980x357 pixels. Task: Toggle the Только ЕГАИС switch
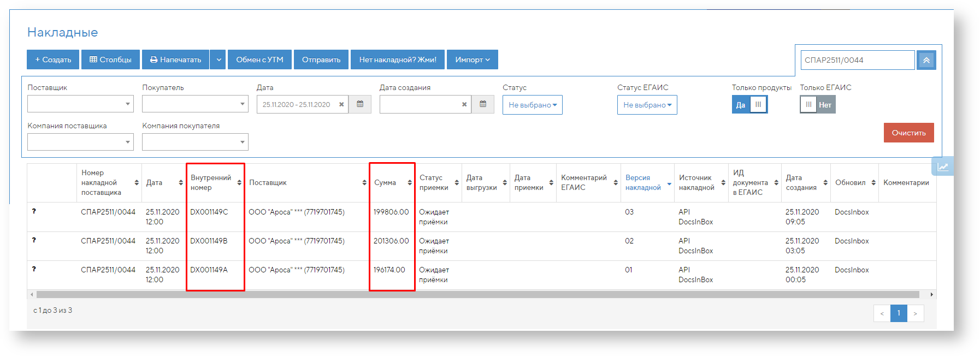817,104
